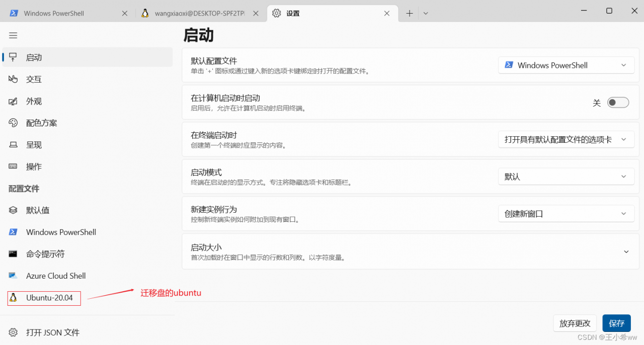The width and height of the screenshot is (644, 345).
Task: Open the 默认配置文件 dropdown
Action: (x=566, y=65)
